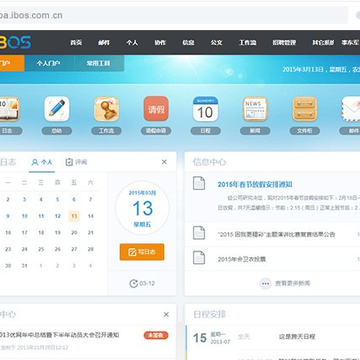Select day 6 in the calendar

pos(74,200)
